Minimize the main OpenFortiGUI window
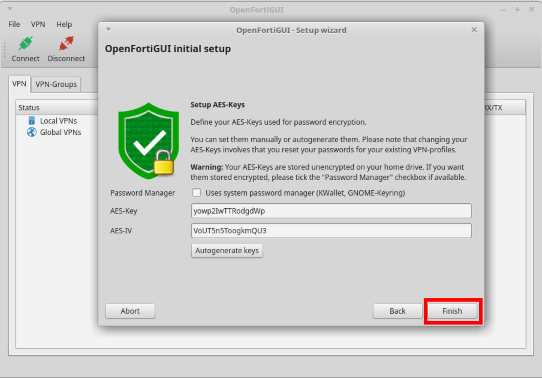 tap(503, 10)
